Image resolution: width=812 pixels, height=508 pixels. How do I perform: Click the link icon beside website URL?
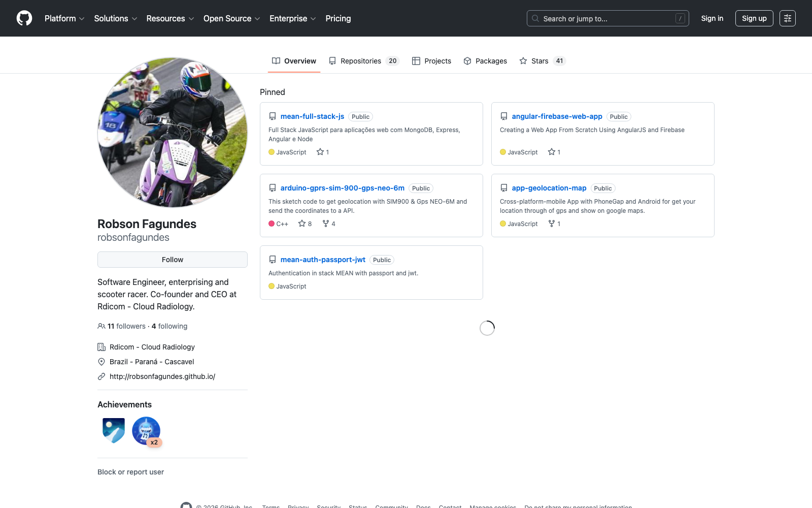tap(101, 376)
